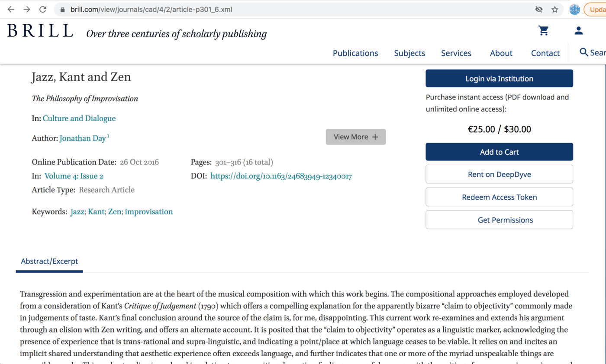
Task: Open the Publications menu
Action: point(355,53)
